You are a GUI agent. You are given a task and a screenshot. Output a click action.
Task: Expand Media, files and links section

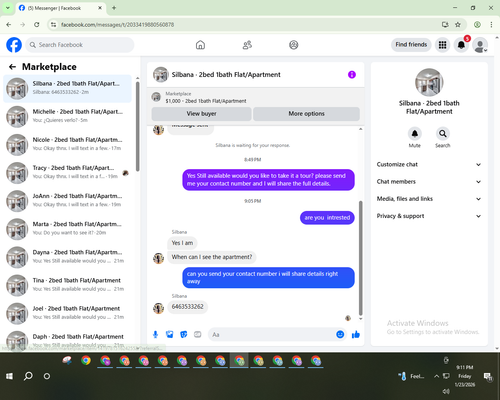[429, 199]
